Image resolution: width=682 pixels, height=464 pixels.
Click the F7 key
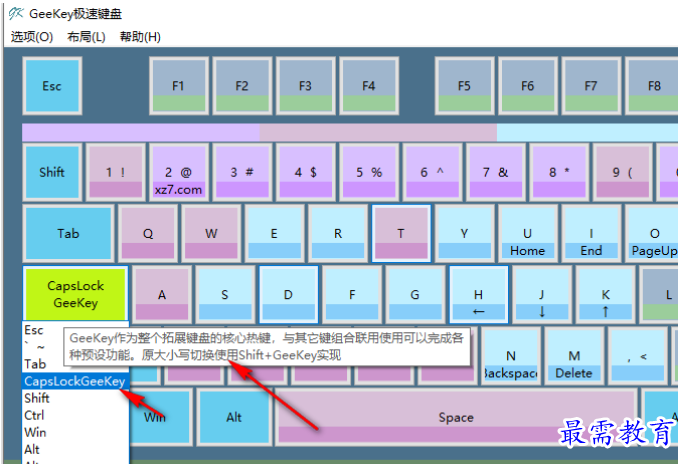point(591,86)
